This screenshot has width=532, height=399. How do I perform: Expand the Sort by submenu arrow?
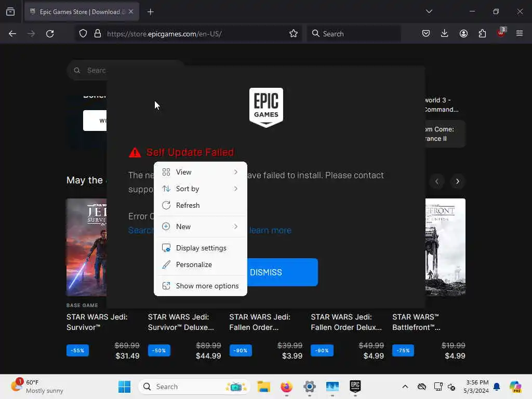pos(236,189)
